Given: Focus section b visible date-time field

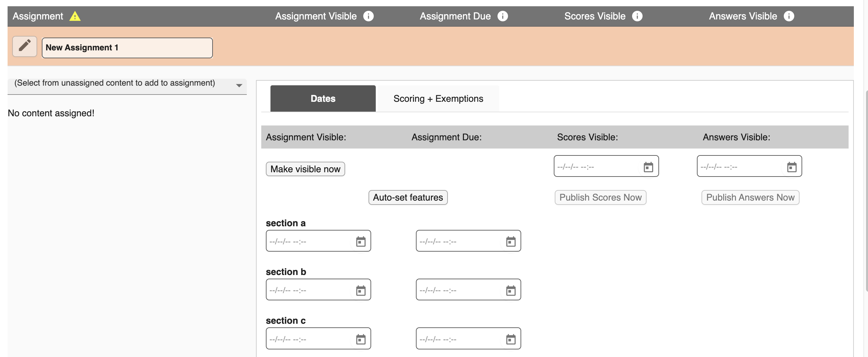Looking at the screenshot, I should click(x=318, y=289).
